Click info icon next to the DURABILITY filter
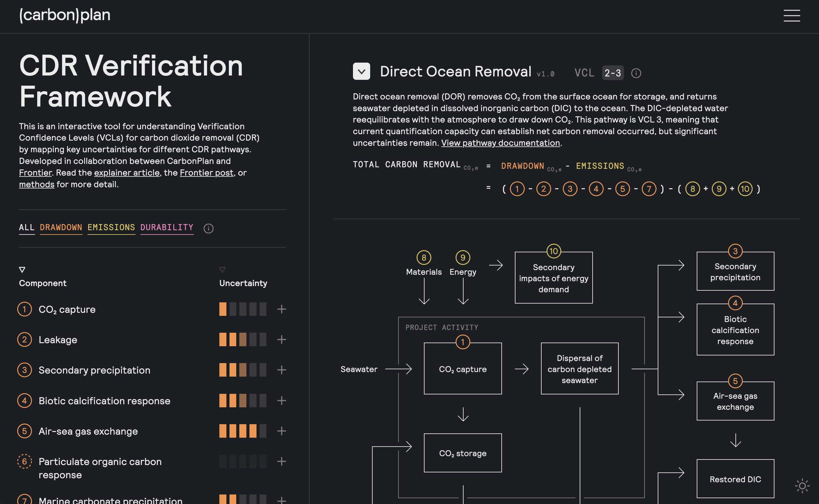This screenshot has width=819, height=504. click(x=209, y=228)
